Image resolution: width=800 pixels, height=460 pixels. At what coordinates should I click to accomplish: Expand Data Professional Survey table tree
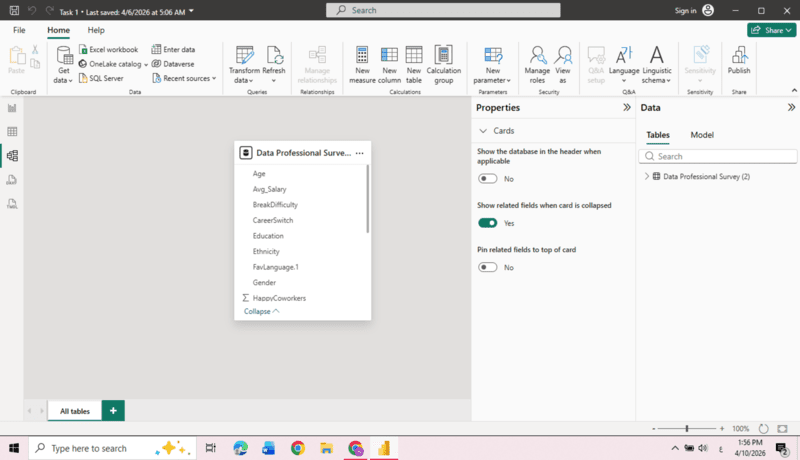tap(646, 177)
